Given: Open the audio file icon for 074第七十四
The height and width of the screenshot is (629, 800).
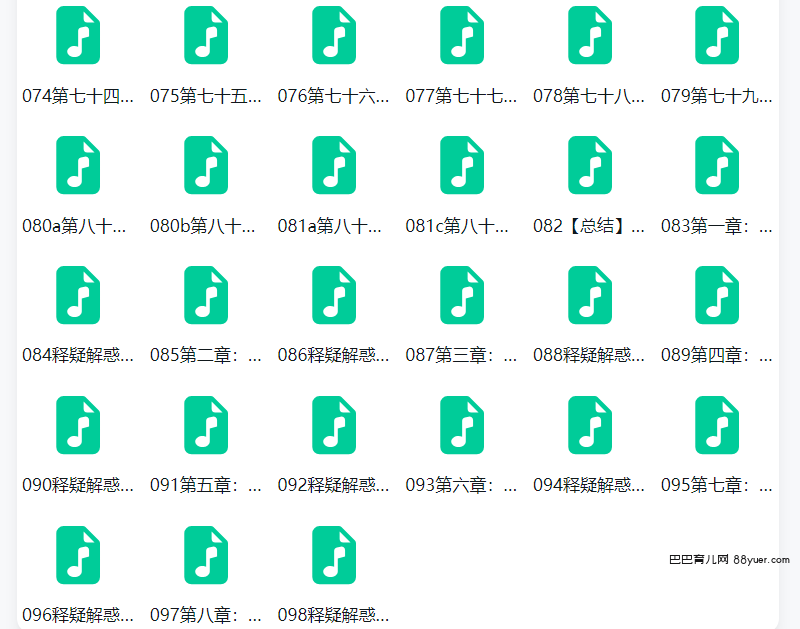Looking at the screenshot, I should coord(78,35).
